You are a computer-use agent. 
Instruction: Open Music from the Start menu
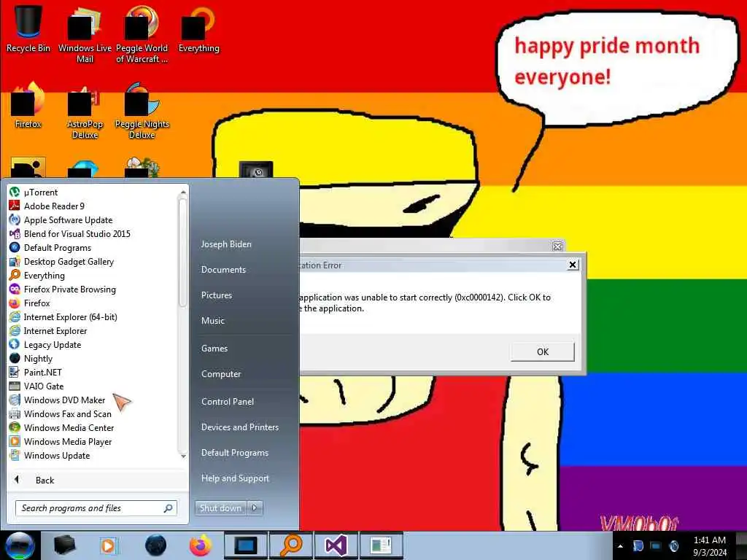tap(213, 321)
